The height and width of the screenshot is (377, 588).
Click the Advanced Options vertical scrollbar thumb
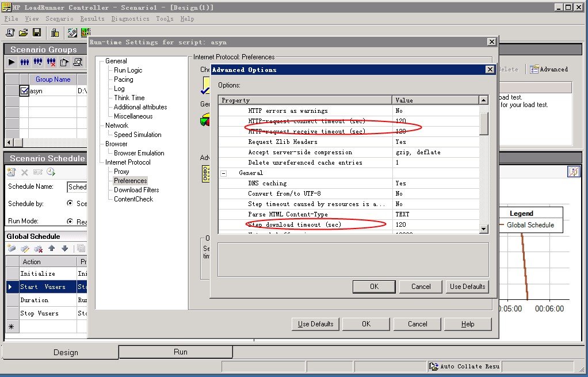click(x=484, y=123)
